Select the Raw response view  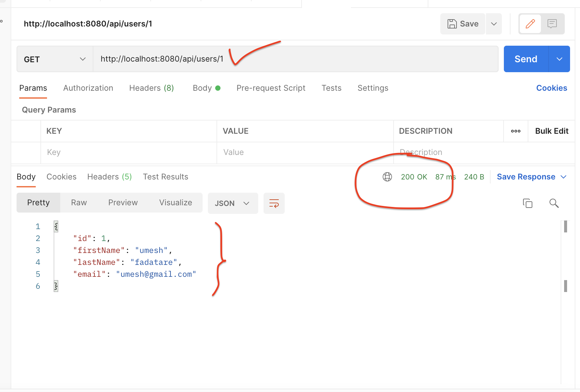coord(79,203)
